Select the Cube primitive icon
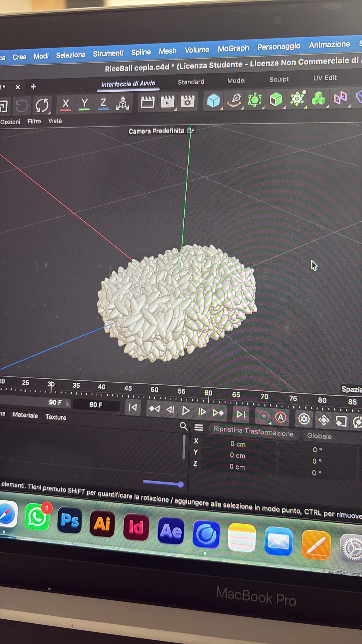Screen dimensions: 362x644 [213, 101]
